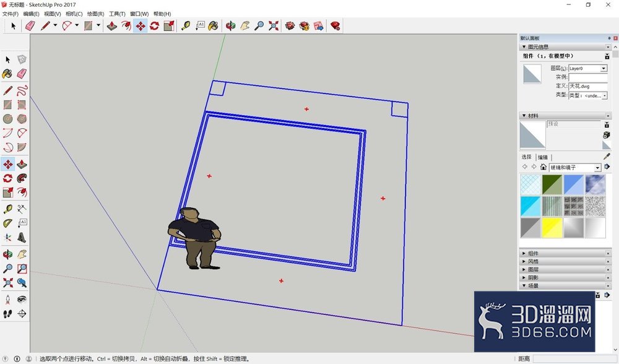Image resolution: width=619 pixels, height=364 pixels.
Task: Activate the Move tool in top toolbar
Action: (140, 25)
